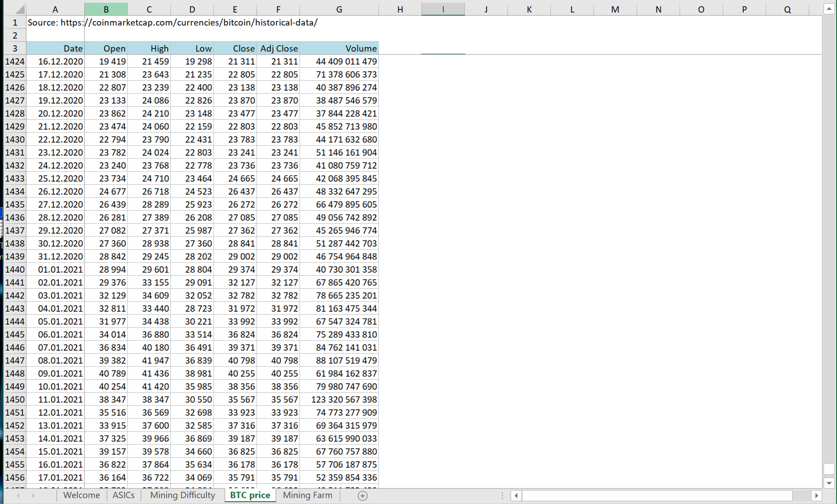837x504 pixels.
Task: Click the vertical scrollbar down arrow
Action: click(x=829, y=482)
